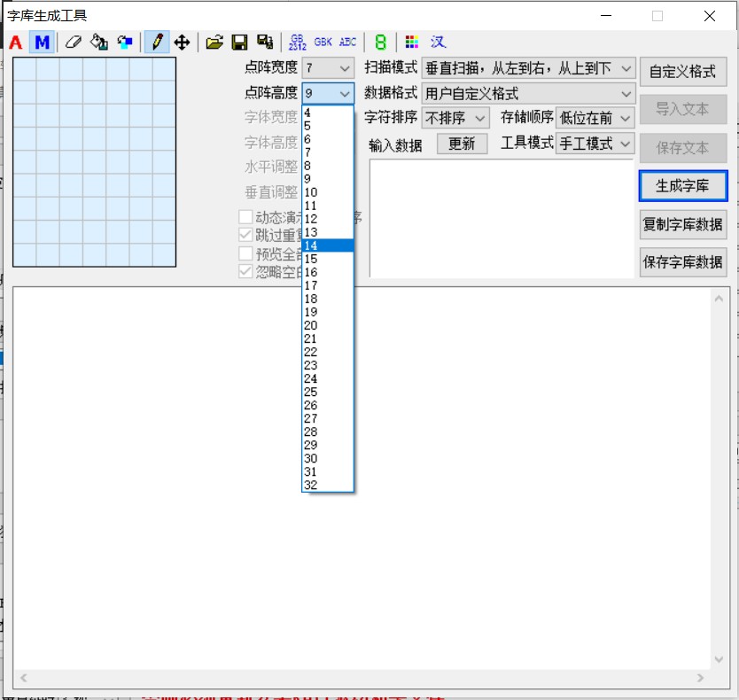Pick value 28 from the height list
This screenshot has width=739, height=700.
tap(328, 432)
